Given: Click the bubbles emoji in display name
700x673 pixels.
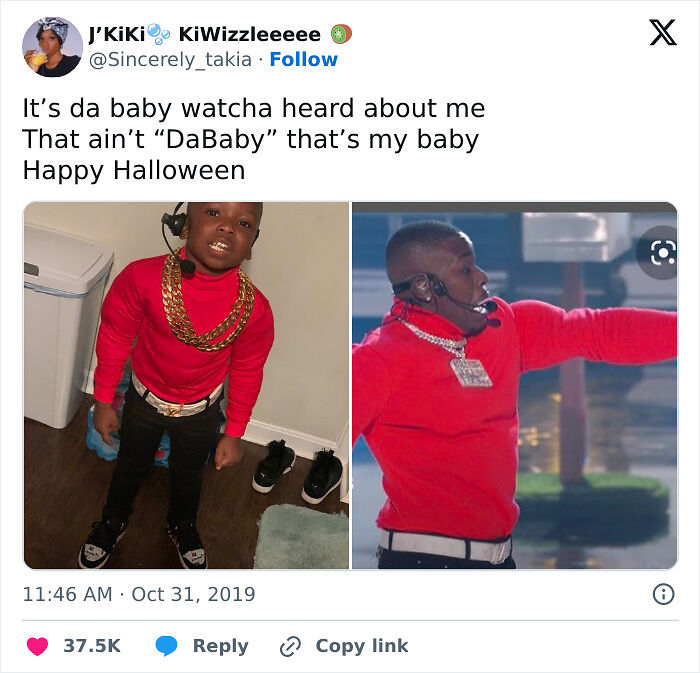Looking at the screenshot, I should (158, 34).
